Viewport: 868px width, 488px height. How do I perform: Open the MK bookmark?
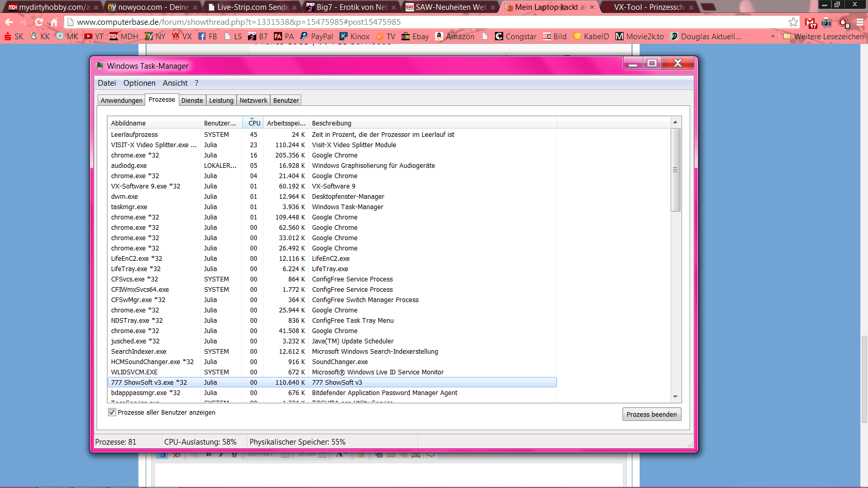coord(67,37)
